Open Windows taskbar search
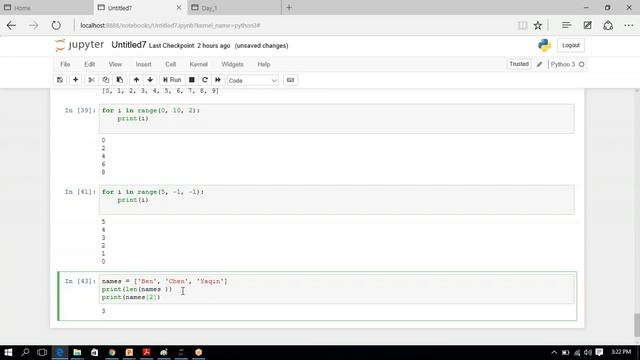Viewport: 640px width, 360px height. coord(25,352)
